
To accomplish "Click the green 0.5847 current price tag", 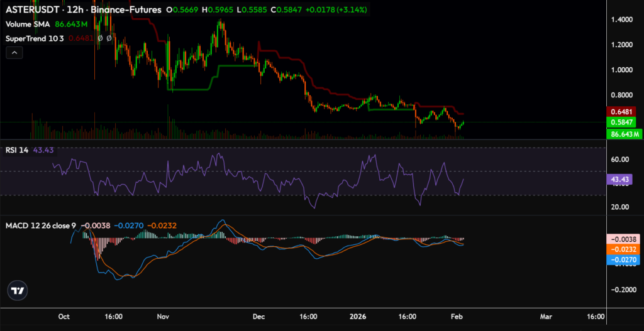I will point(621,122).
